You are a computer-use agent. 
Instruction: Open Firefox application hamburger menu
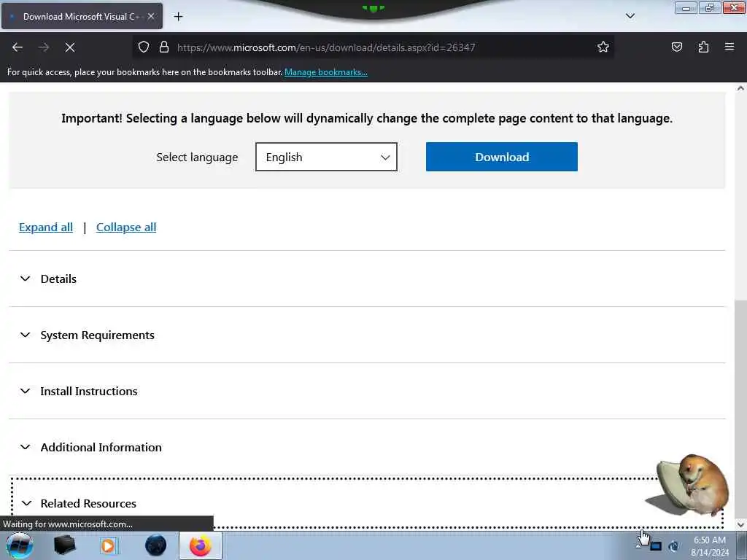[x=729, y=47]
